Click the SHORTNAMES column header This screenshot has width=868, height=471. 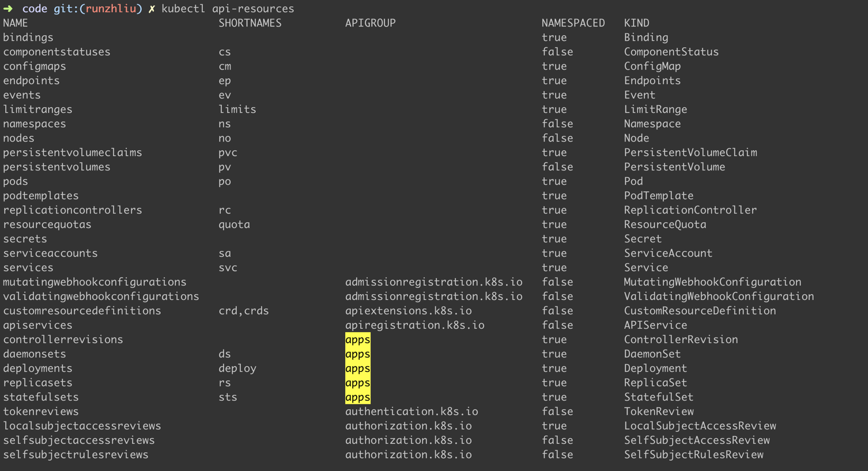[x=250, y=23]
